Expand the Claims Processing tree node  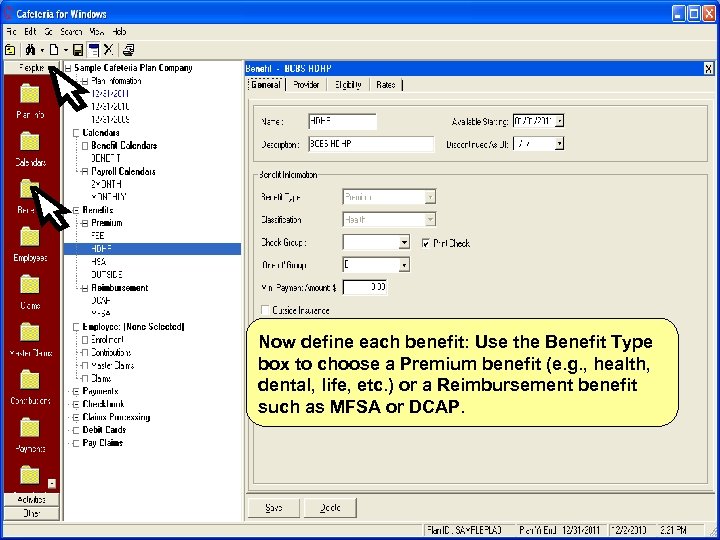click(x=76, y=417)
